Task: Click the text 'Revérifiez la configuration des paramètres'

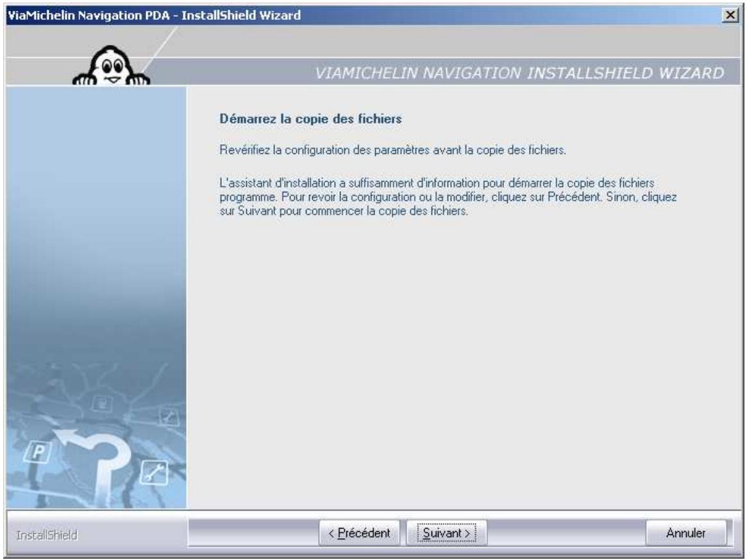Action: point(324,150)
